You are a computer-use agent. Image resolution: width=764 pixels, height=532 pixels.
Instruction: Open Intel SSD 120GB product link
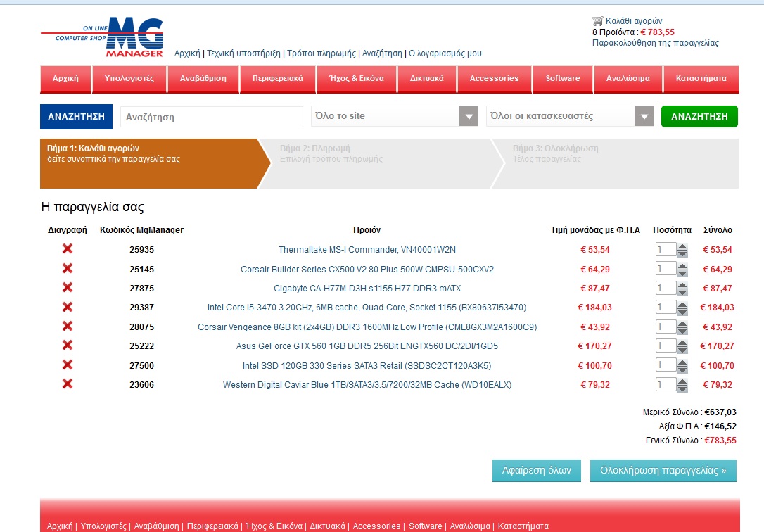pyautogui.click(x=367, y=365)
